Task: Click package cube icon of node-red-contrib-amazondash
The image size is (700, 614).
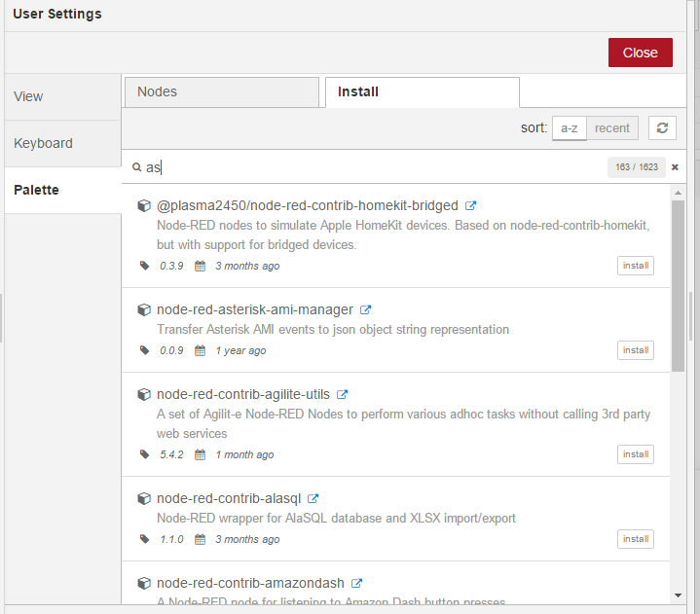Action: coord(144,583)
